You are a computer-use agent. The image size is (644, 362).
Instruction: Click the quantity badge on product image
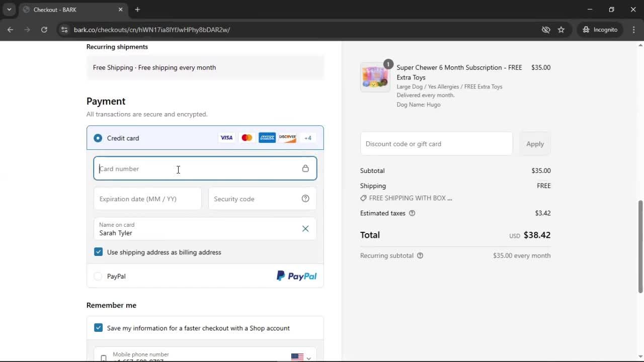point(388,64)
